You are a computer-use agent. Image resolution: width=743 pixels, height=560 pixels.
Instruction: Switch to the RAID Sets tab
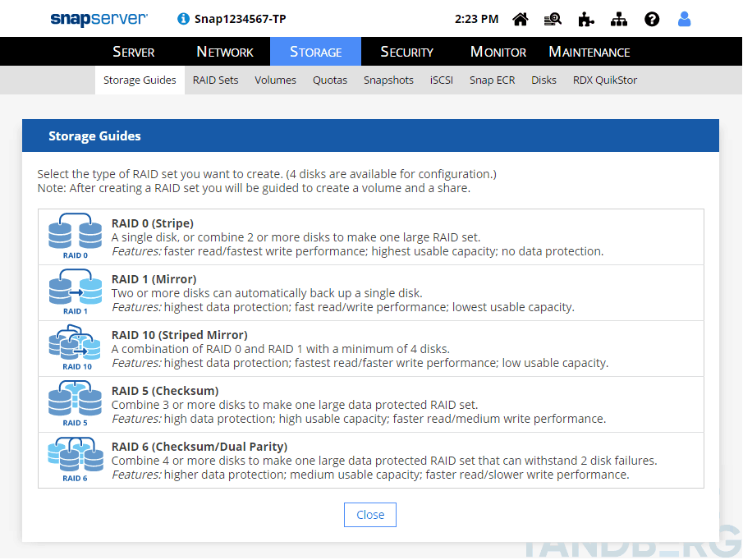(215, 80)
